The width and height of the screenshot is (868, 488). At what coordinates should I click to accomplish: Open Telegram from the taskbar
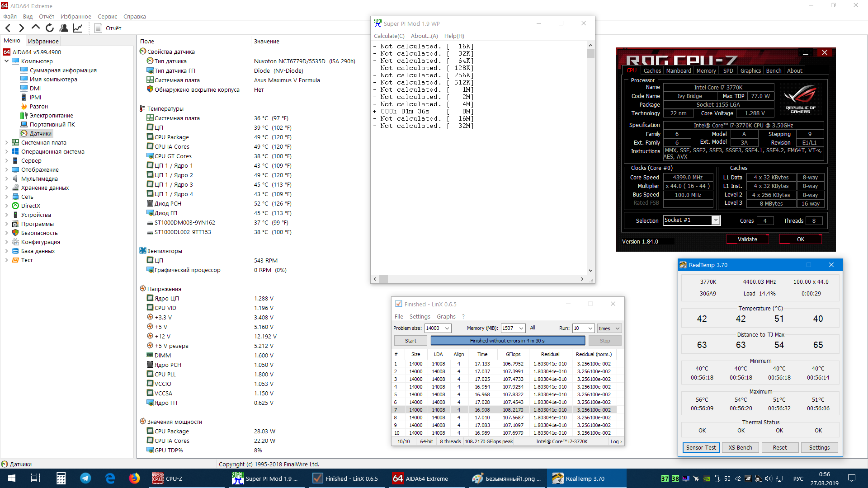coord(85,478)
